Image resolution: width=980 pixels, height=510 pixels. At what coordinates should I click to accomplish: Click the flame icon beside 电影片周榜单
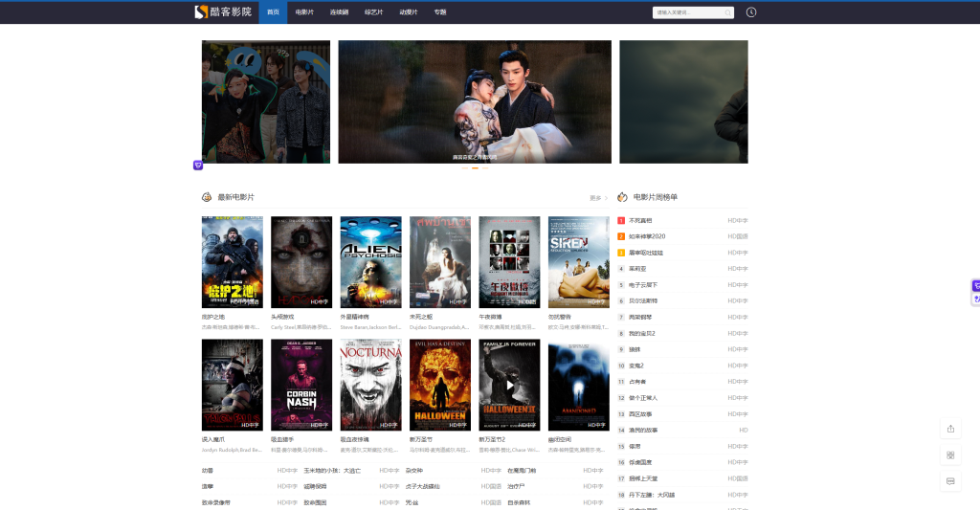click(622, 197)
